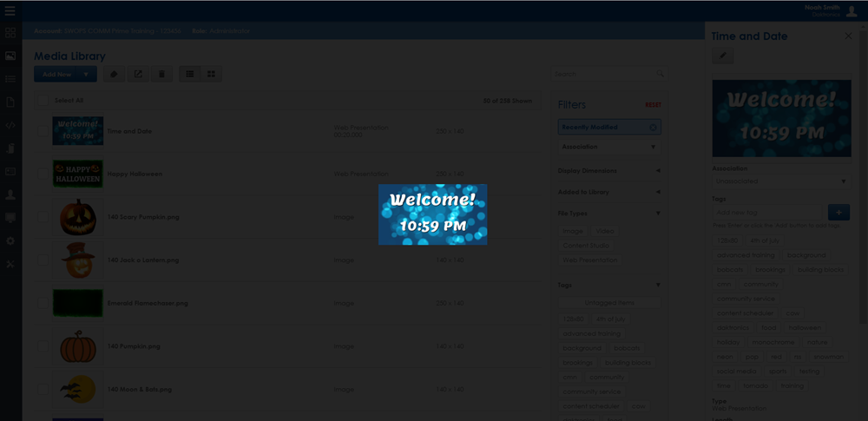Filter by Video file type
The width and height of the screenshot is (868, 421).
coord(604,231)
